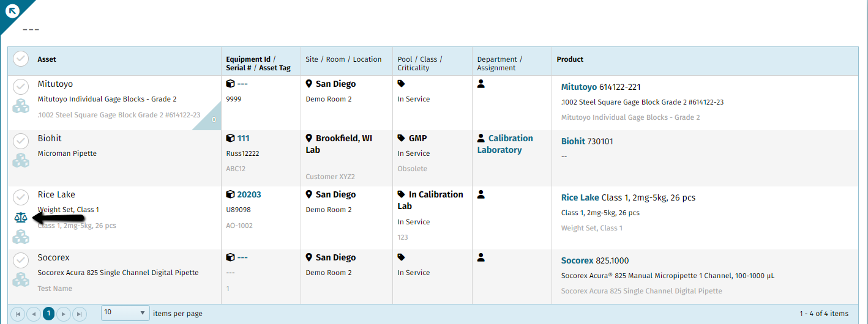Click serial number 9999 in Mitutoyo row

pos(234,99)
